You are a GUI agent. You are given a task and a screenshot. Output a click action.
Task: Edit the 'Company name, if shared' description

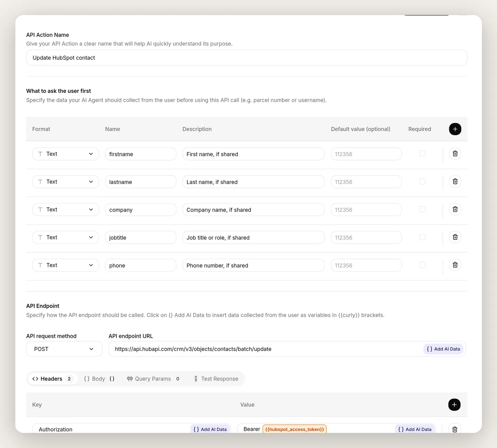253,210
